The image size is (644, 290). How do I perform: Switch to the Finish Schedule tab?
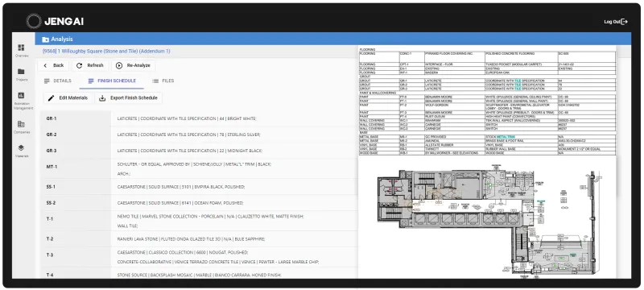[x=112, y=81]
